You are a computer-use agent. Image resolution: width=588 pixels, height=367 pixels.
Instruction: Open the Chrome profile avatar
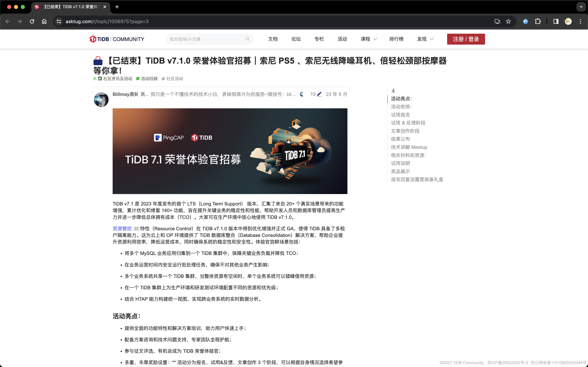(568, 21)
